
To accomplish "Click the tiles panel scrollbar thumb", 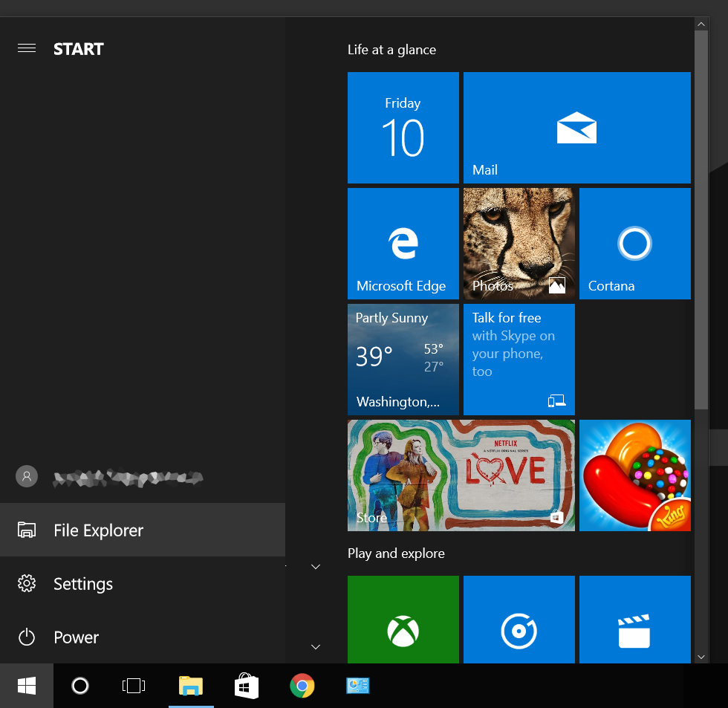I will coord(701,220).
